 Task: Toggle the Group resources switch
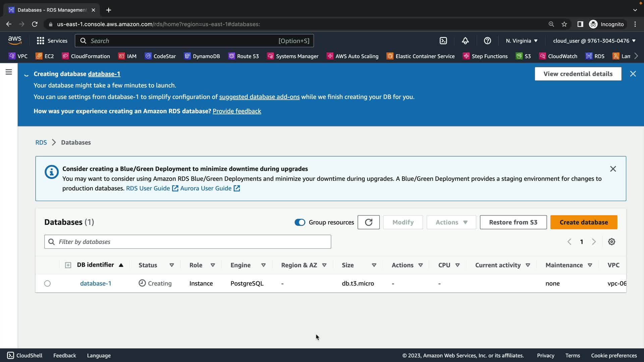pos(300,222)
